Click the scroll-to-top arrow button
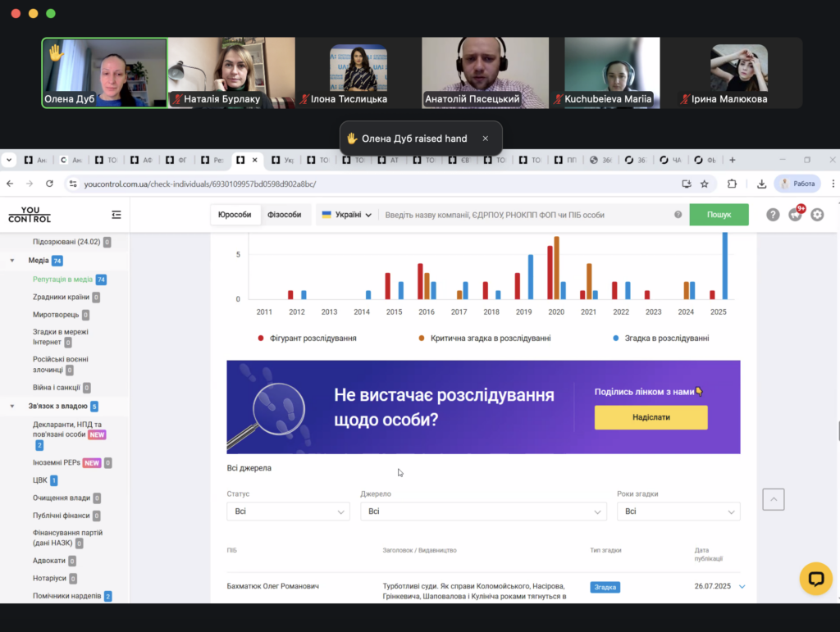The height and width of the screenshot is (632, 840). (x=773, y=499)
